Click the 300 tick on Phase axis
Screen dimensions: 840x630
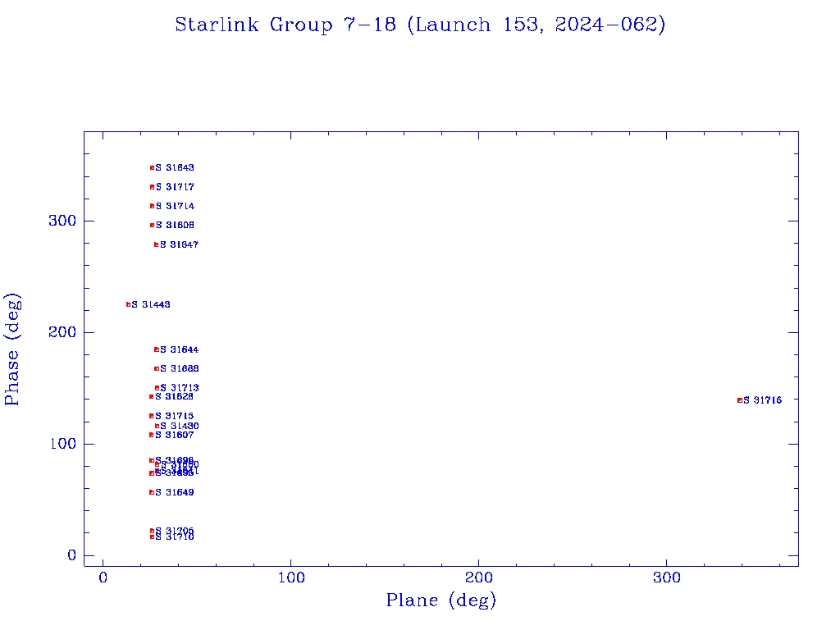click(62, 221)
